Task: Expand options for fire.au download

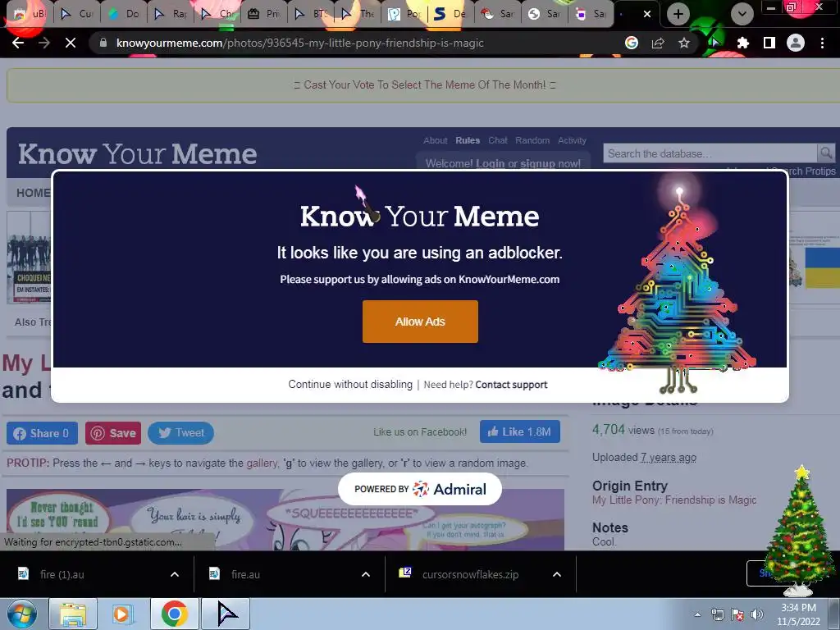Action: click(366, 574)
